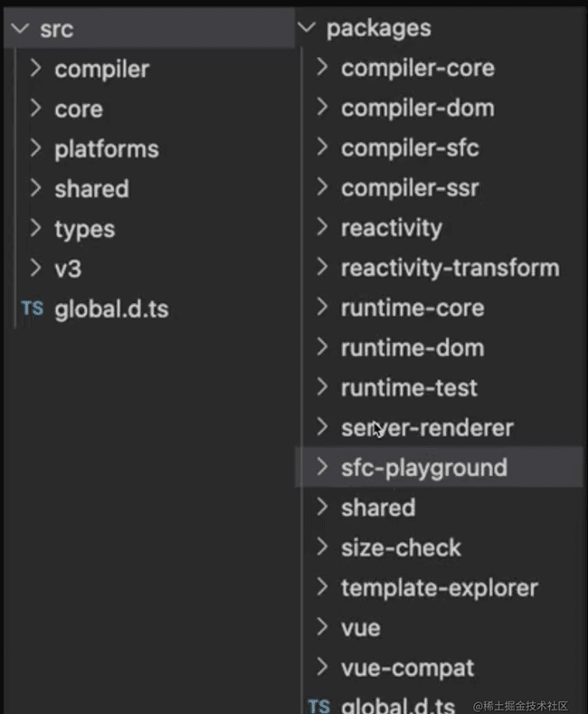Select the size-check folder
The image size is (588, 714).
point(401,547)
